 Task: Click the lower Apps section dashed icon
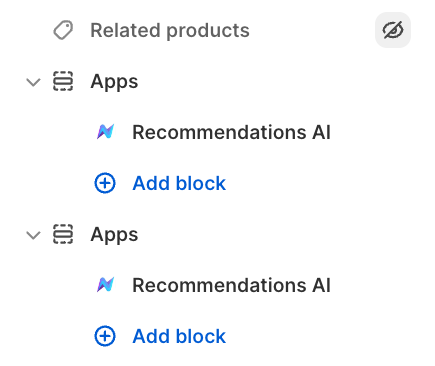pyautogui.click(x=63, y=234)
